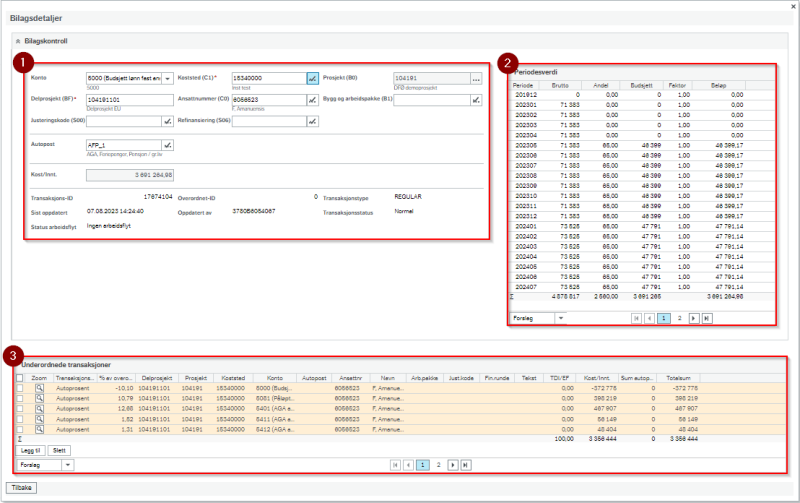Viewport: 800px width, 503px height.
Task: Sort by the Delprosjekt column header
Action: point(157,379)
